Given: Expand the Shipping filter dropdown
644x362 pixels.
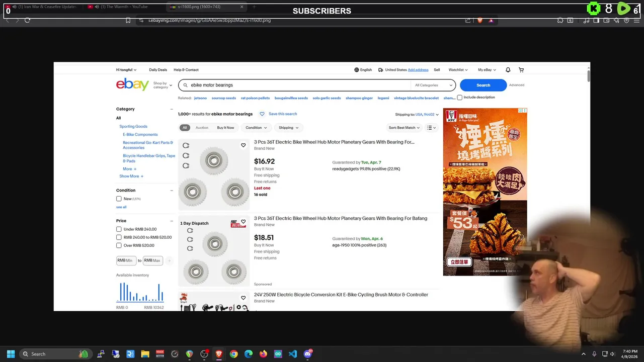Looking at the screenshot, I should tap(289, 128).
